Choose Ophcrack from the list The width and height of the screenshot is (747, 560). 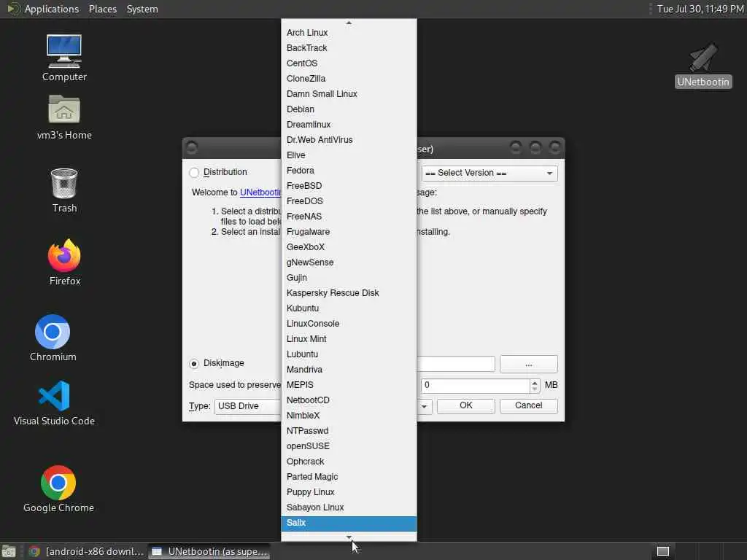pos(349,462)
